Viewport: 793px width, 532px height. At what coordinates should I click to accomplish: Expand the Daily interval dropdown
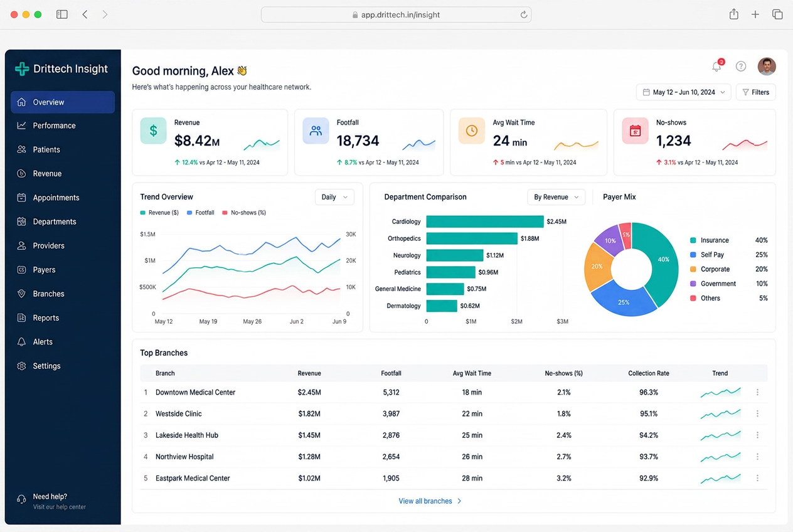tap(334, 197)
